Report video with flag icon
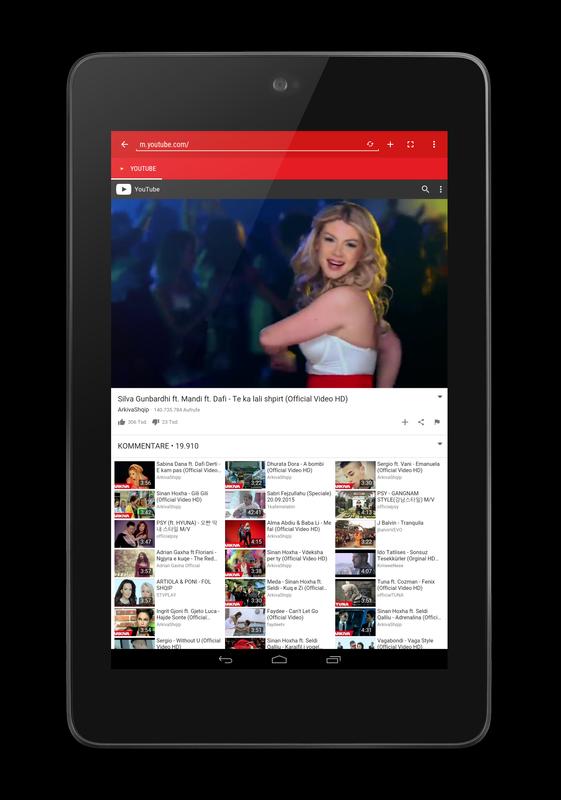The image size is (561, 800). (437, 422)
